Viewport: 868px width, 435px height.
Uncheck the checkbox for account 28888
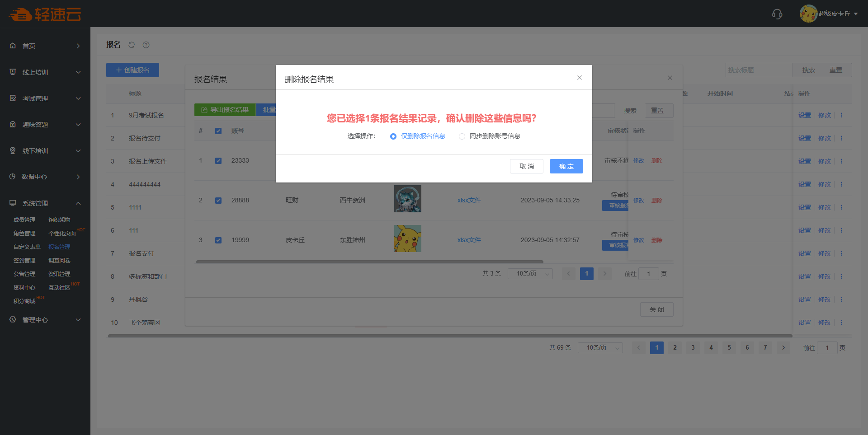coord(218,201)
